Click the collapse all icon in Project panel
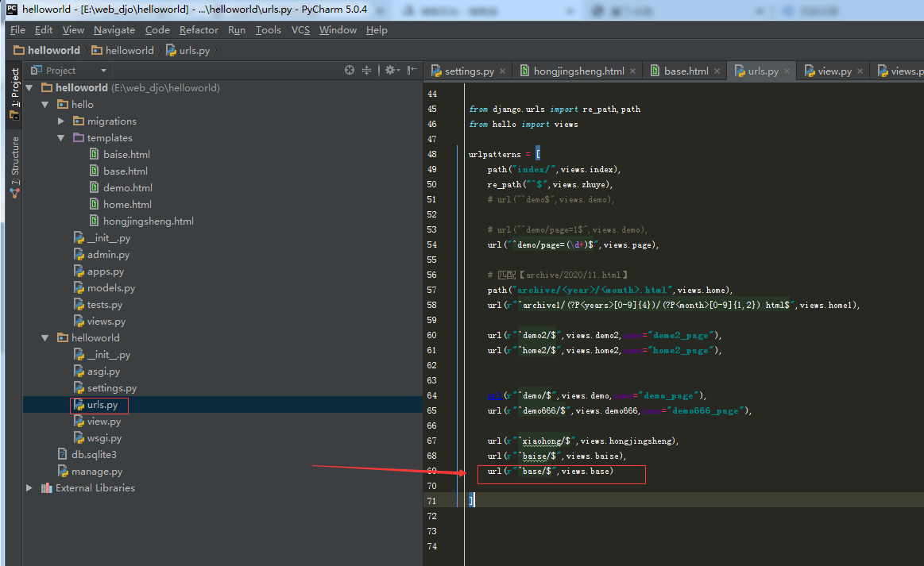924x566 pixels. tap(366, 70)
